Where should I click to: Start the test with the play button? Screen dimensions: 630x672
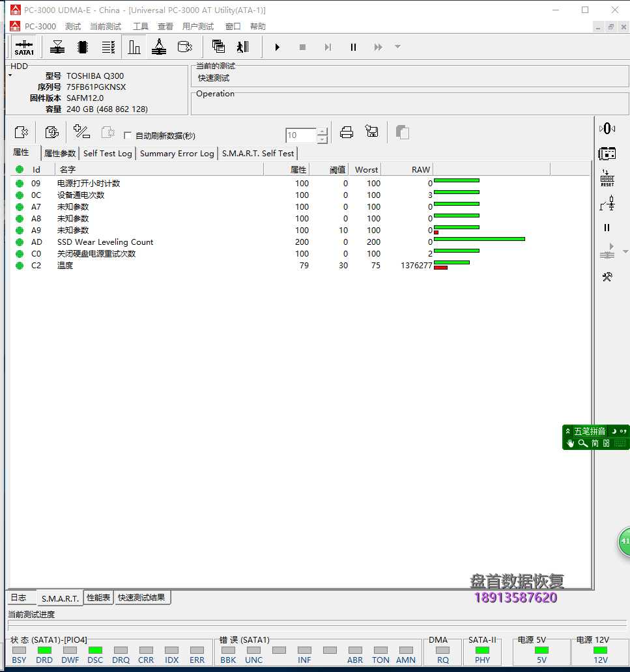click(277, 47)
